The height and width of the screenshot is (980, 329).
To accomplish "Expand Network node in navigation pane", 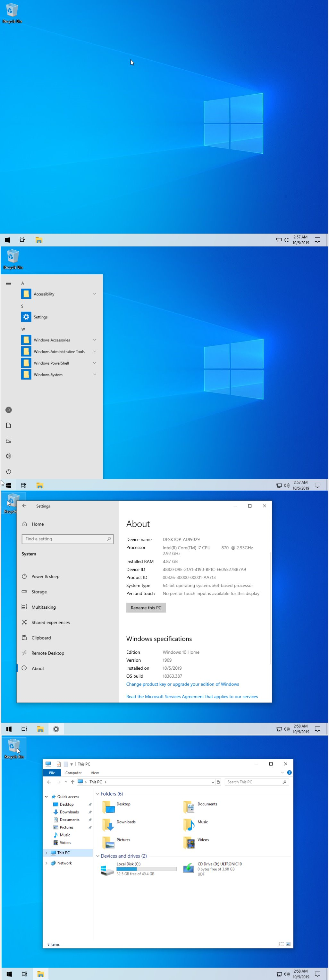I will coord(46,863).
